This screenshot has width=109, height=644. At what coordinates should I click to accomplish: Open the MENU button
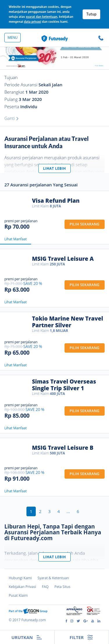[12, 38]
